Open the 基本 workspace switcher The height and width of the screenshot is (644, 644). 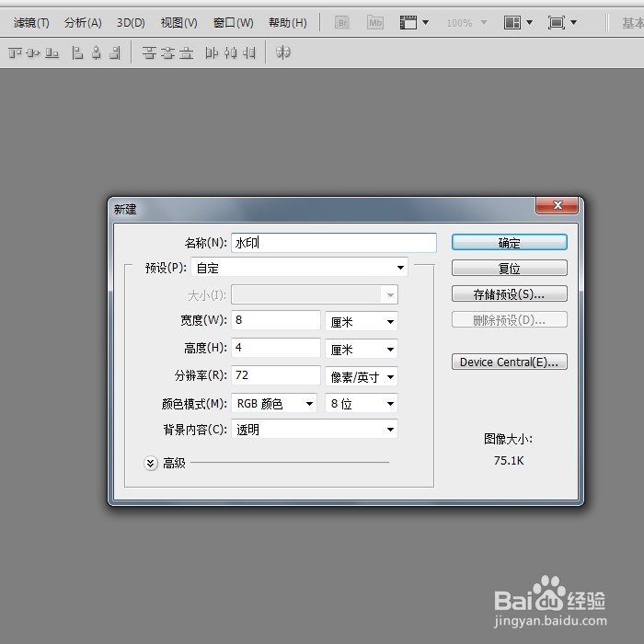[633, 23]
